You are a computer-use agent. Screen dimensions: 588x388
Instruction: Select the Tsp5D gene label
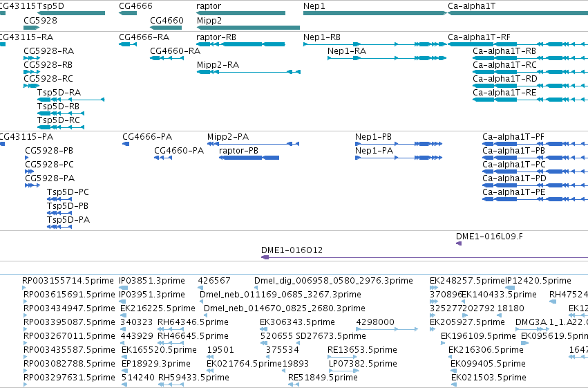coord(50,6)
